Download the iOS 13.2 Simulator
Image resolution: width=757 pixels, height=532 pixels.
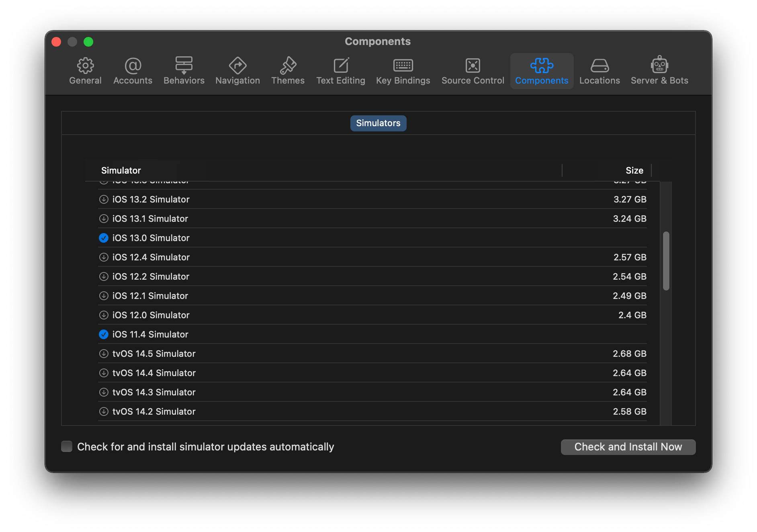click(104, 199)
